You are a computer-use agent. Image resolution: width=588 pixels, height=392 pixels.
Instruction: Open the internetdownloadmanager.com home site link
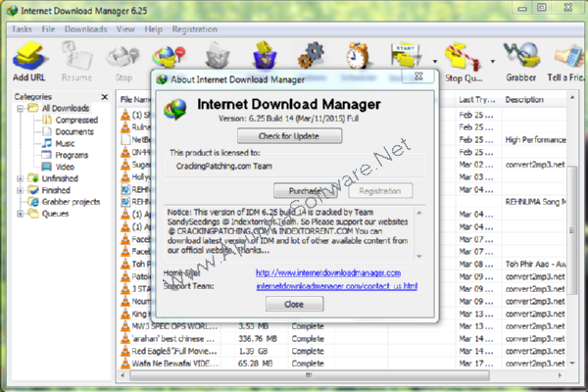328,272
